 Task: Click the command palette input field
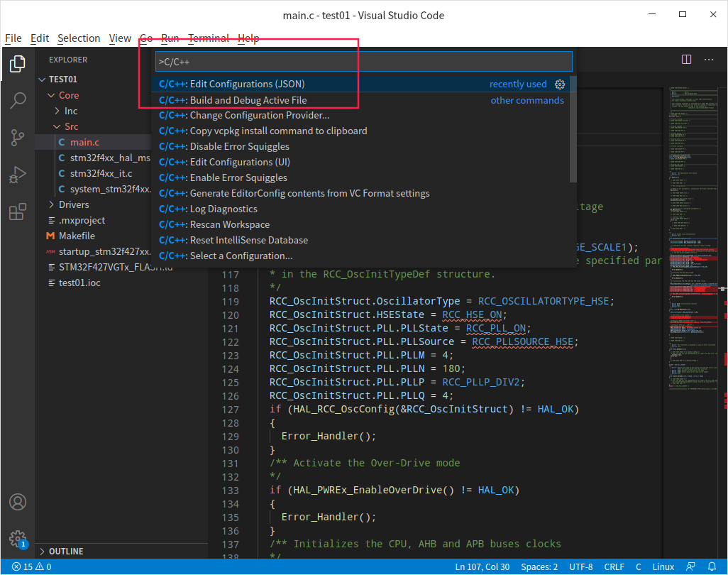pos(363,61)
